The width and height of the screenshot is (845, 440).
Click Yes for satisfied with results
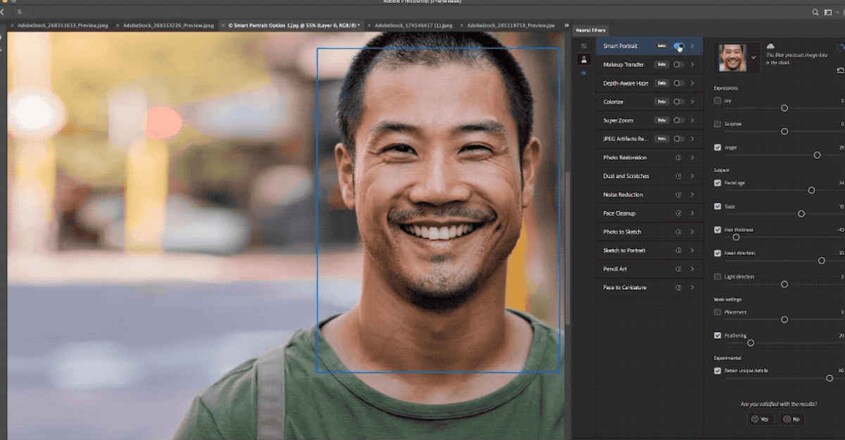pos(760,419)
